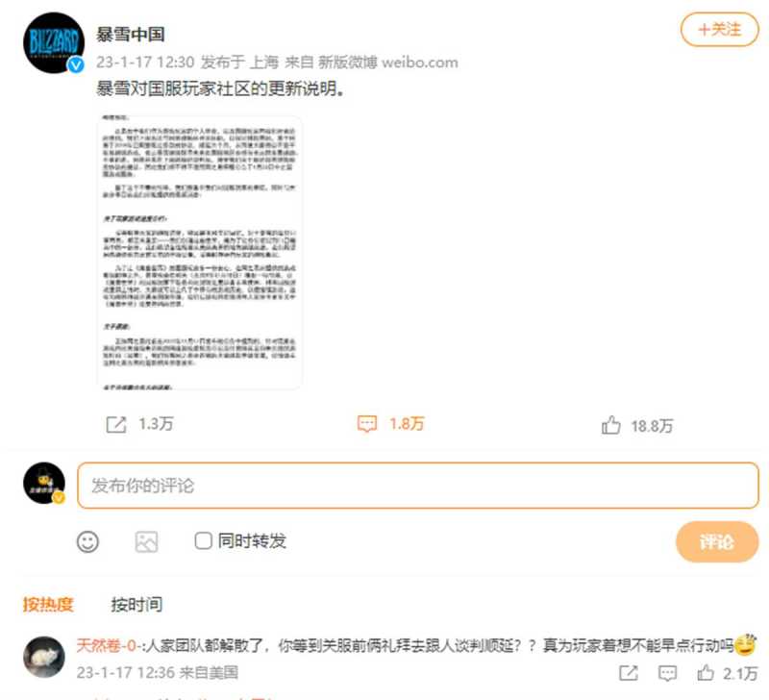
Task: Focus the 发布你的评论 input field
Action: [x=418, y=486]
